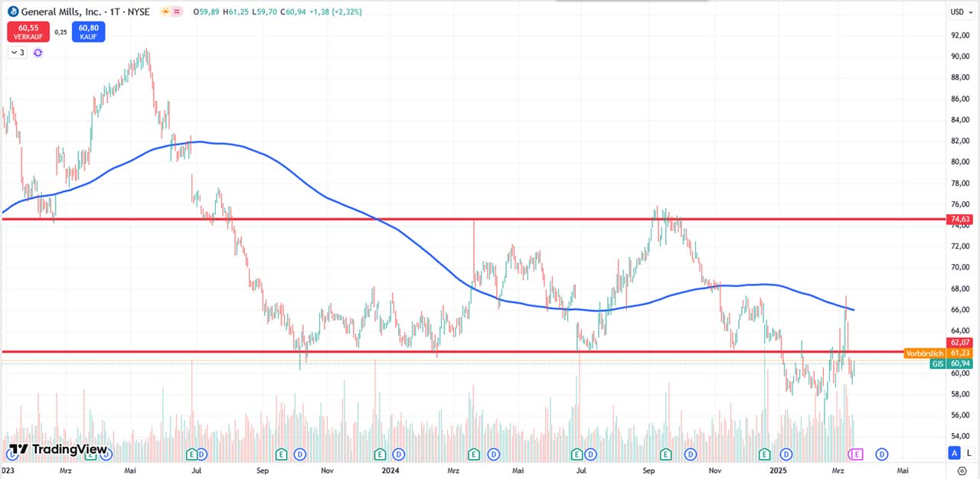Click the 2024 label on the time axis
This screenshot has width=980, height=479.
pos(391,469)
